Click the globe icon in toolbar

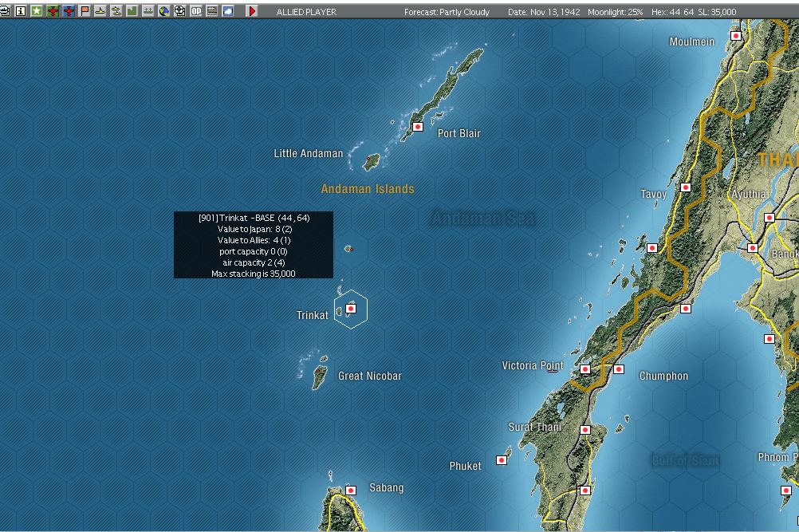164,10
